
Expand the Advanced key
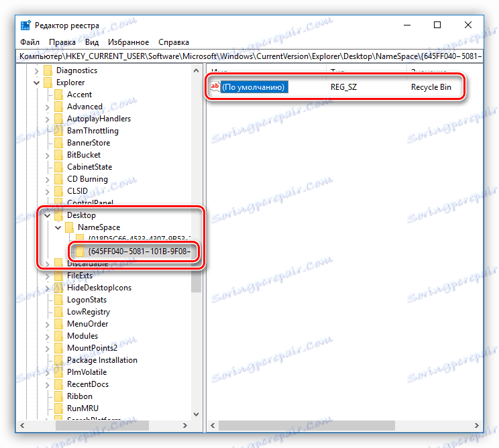(x=48, y=107)
